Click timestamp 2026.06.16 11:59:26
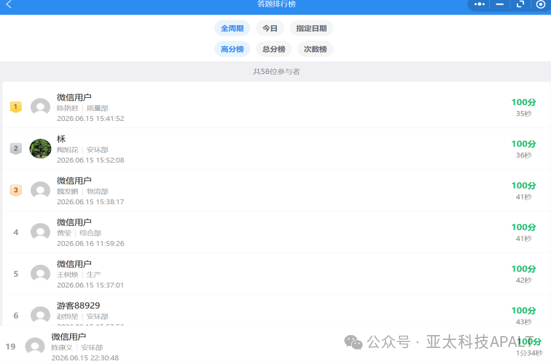The width and height of the screenshot is (551, 364). 90,243
